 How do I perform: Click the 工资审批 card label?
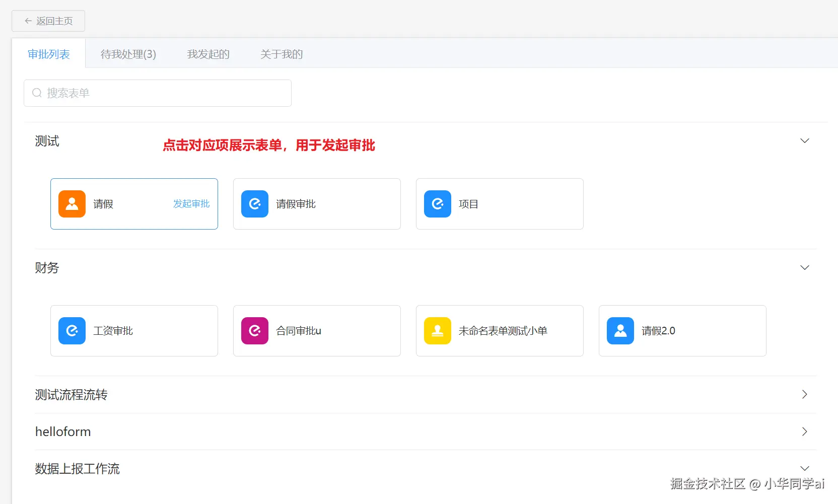coord(113,331)
